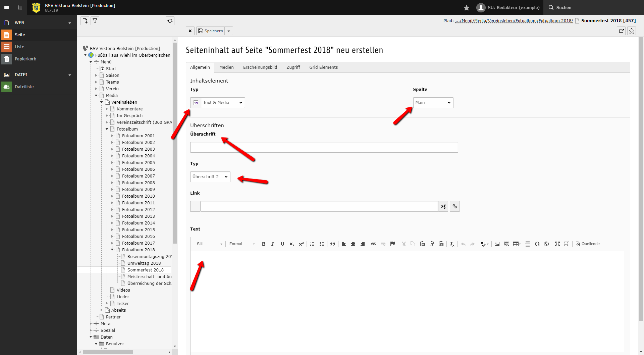Viewport: 644px width, 355px height.
Task: Click the Speichern button
Action: (x=210, y=31)
